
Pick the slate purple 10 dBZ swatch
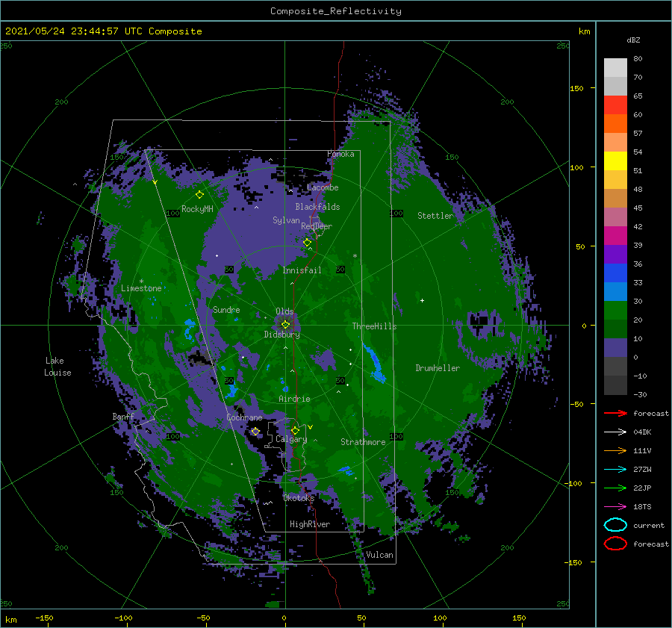pyautogui.click(x=615, y=348)
